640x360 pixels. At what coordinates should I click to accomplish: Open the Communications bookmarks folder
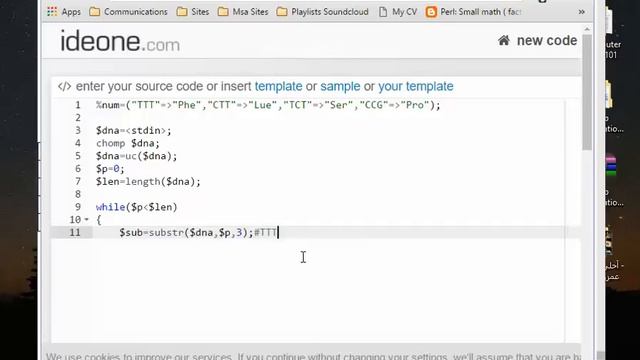(128, 12)
